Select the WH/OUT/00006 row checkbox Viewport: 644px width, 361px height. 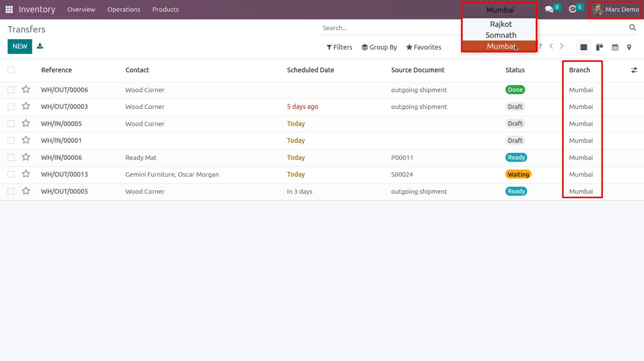pyautogui.click(x=11, y=90)
